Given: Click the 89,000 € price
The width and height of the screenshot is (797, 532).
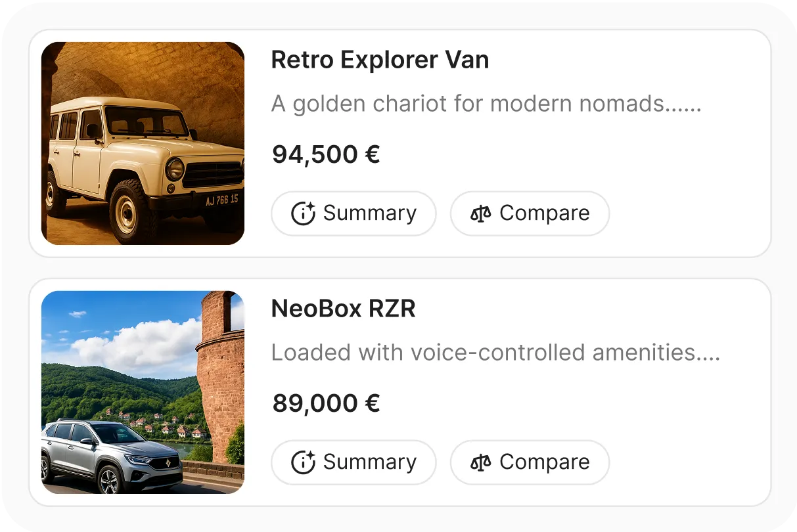Looking at the screenshot, I should 326,403.
